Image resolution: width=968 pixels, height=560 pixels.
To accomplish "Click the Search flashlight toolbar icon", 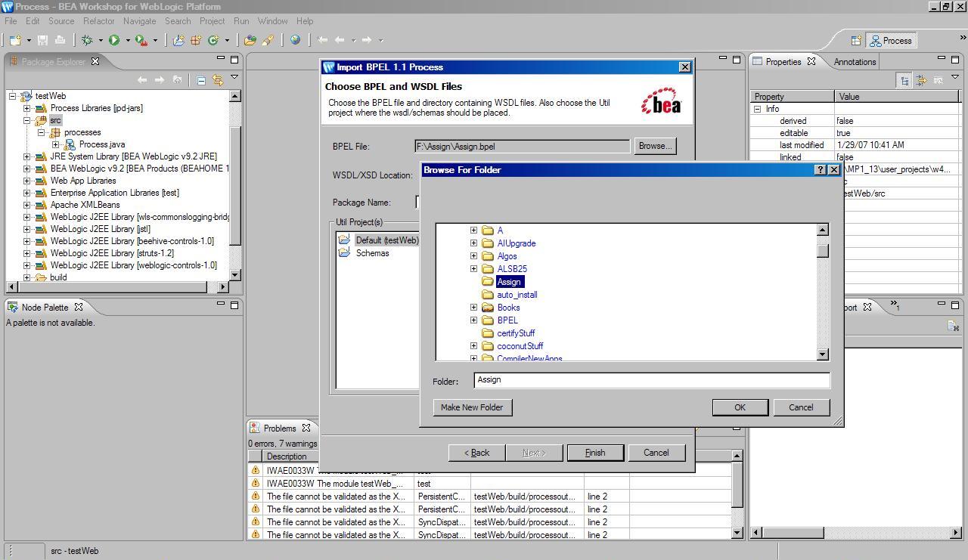I will pyautogui.click(x=268, y=40).
